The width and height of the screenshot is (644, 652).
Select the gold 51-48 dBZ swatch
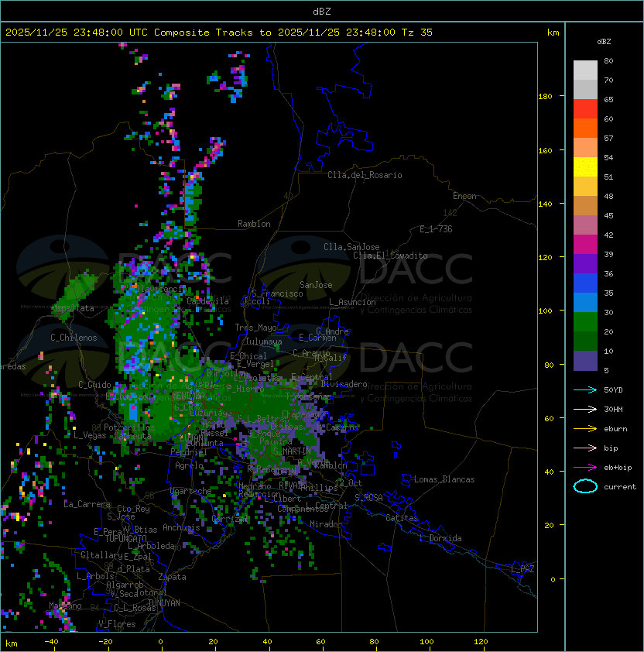pos(585,187)
